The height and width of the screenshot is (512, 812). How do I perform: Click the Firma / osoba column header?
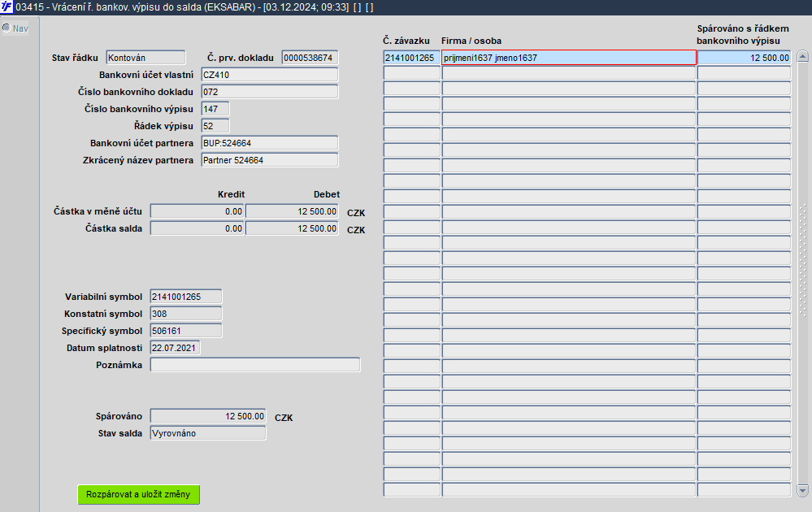pyautogui.click(x=471, y=41)
